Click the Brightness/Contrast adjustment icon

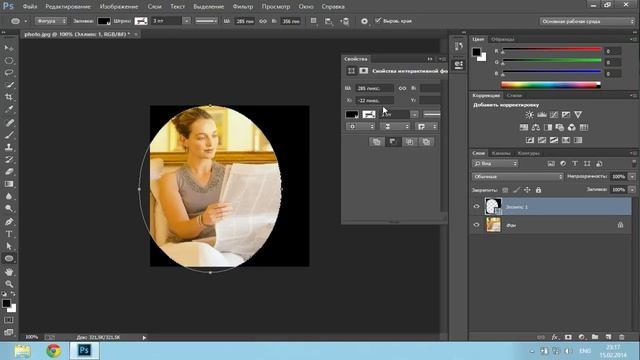(x=529, y=115)
